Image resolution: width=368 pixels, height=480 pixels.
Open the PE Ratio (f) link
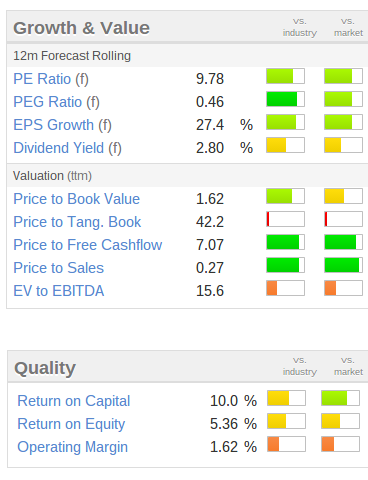(51, 79)
